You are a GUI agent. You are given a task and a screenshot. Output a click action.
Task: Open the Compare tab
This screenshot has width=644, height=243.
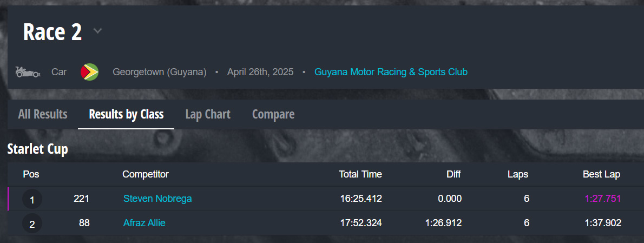click(273, 114)
